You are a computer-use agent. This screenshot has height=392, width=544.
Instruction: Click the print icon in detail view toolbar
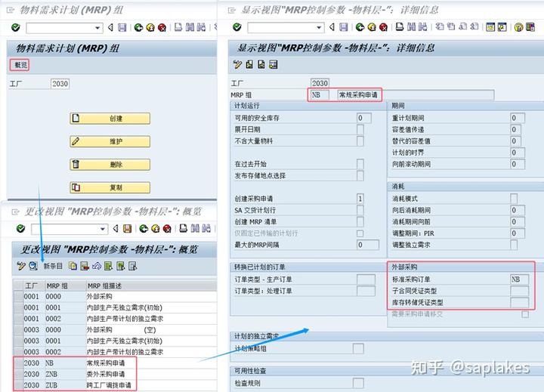398,27
